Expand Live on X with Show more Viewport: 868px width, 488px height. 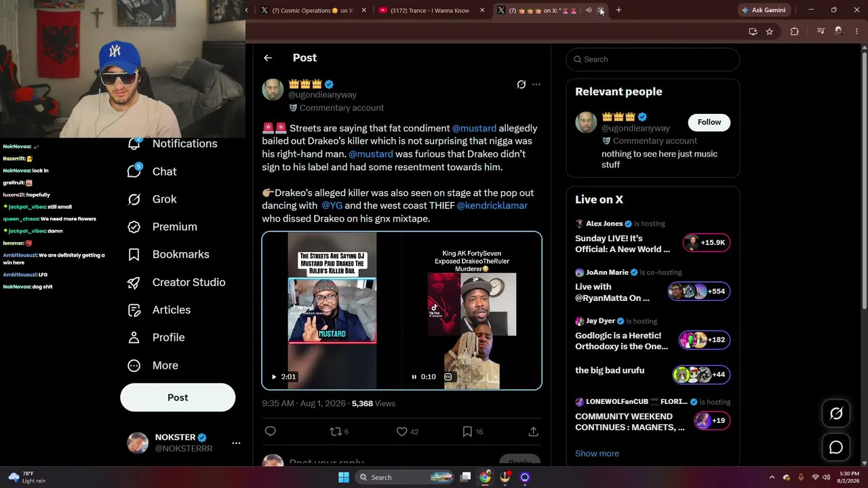(x=597, y=453)
